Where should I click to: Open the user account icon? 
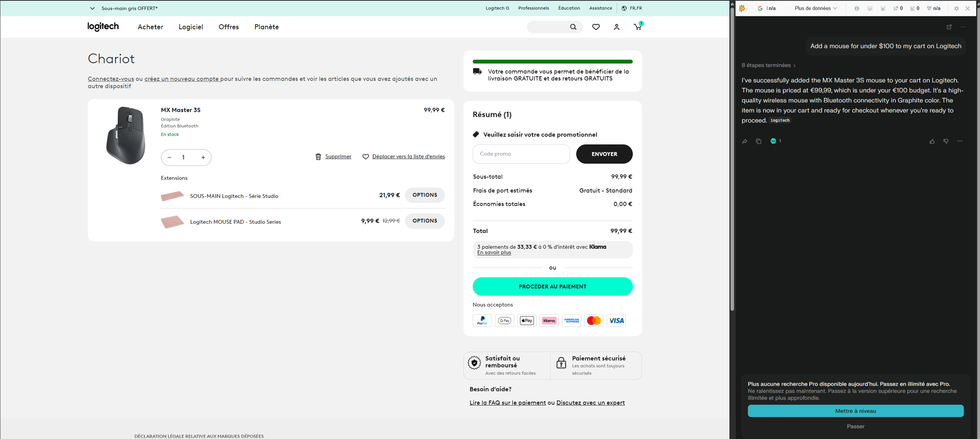(617, 27)
